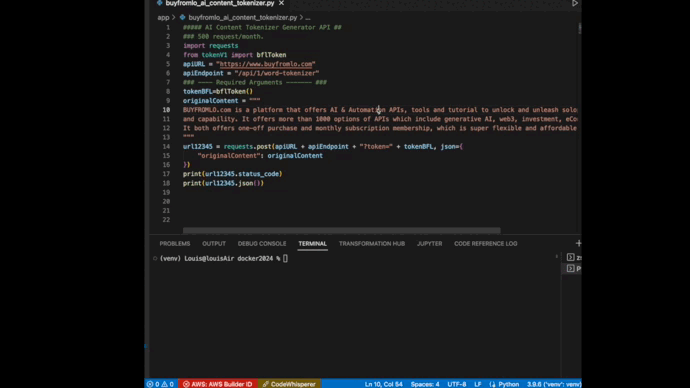Screen dimensions: 690x388
Task: Open the TRANSFORMATION HUB tab
Action: point(372,244)
